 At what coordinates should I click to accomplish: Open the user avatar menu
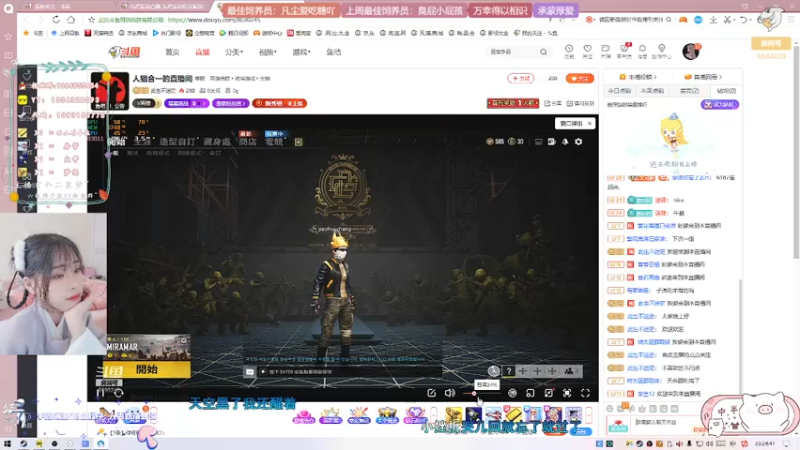691,51
